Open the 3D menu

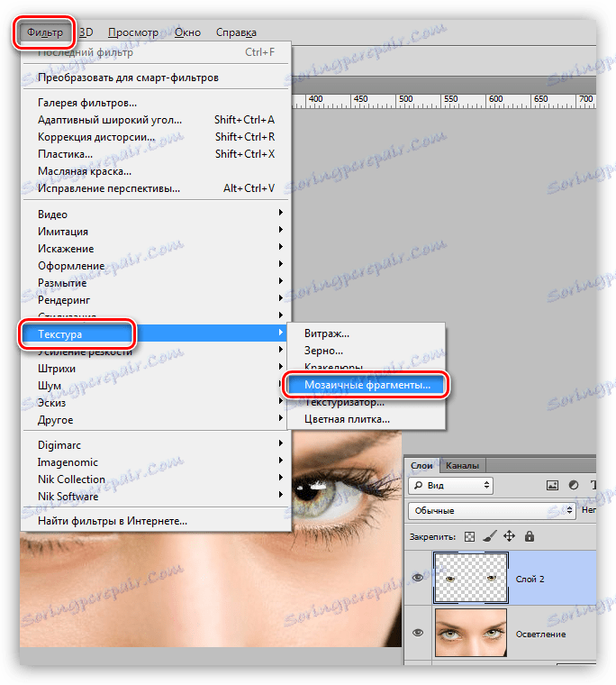click(86, 32)
